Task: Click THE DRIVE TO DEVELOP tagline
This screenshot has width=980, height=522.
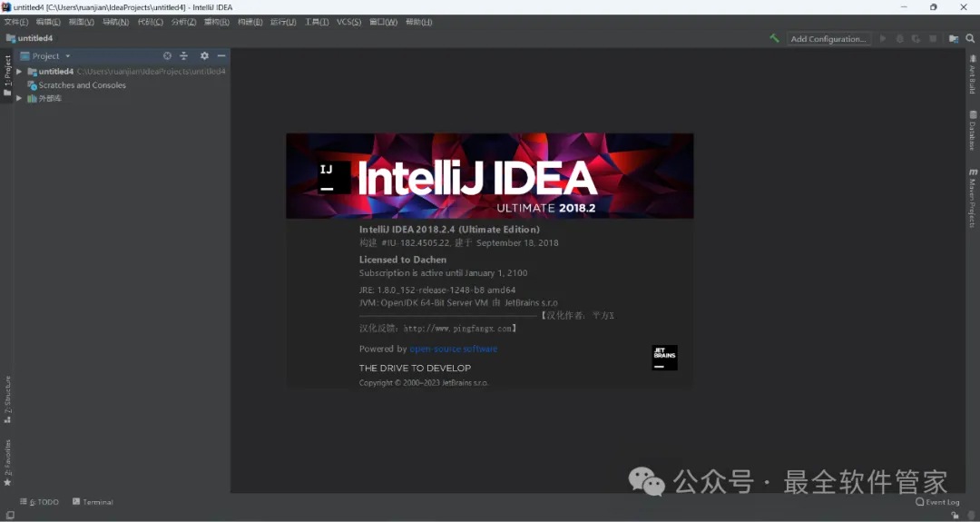Action: pos(415,369)
